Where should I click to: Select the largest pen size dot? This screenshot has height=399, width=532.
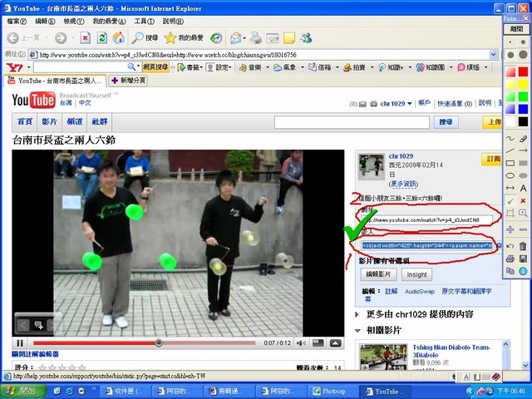pos(523,55)
